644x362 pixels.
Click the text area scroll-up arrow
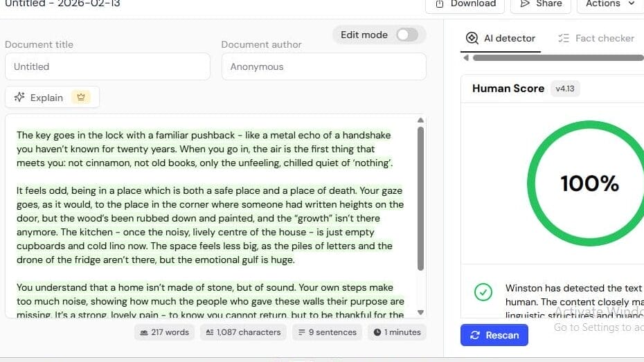point(420,120)
